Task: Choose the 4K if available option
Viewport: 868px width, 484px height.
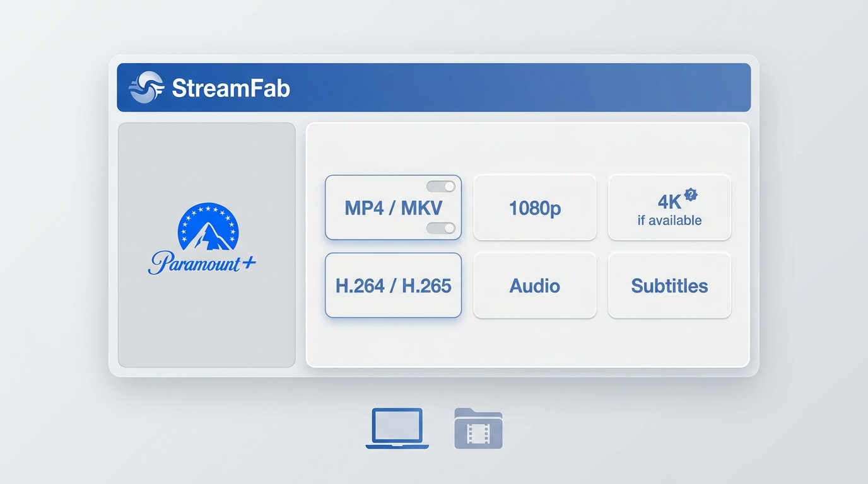Action: (669, 207)
